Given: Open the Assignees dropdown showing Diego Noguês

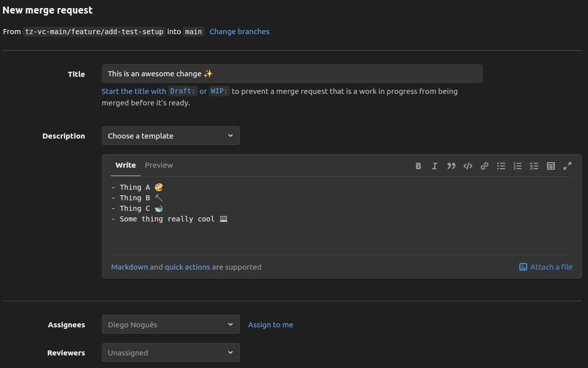Looking at the screenshot, I should (171, 324).
